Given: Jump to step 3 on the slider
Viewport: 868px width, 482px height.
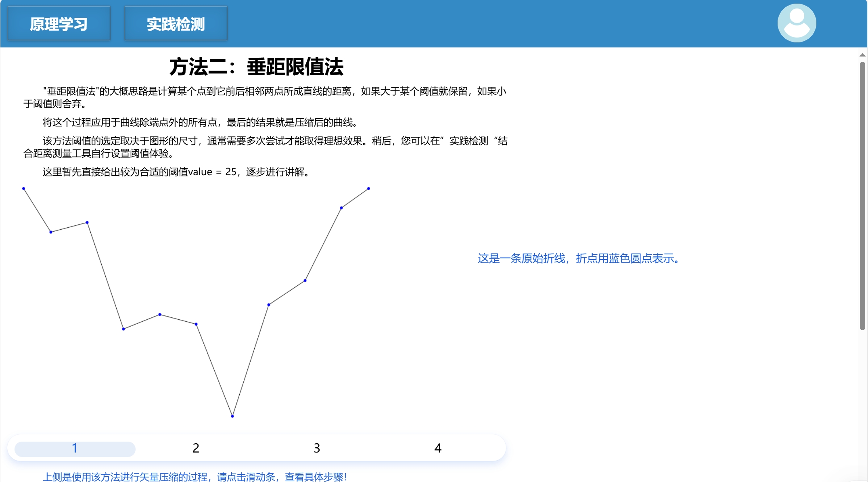Looking at the screenshot, I should pyautogui.click(x=317, y=448).
